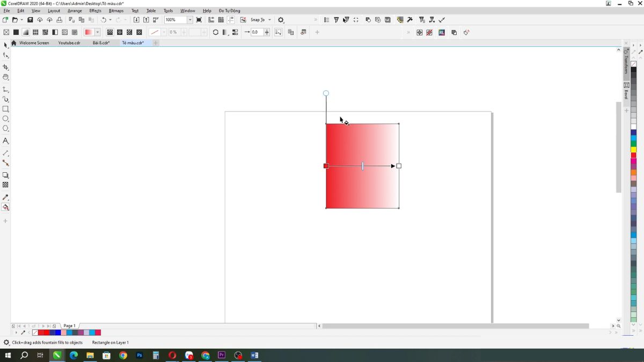Click the acceleration value field 0.0

point(257,32)
